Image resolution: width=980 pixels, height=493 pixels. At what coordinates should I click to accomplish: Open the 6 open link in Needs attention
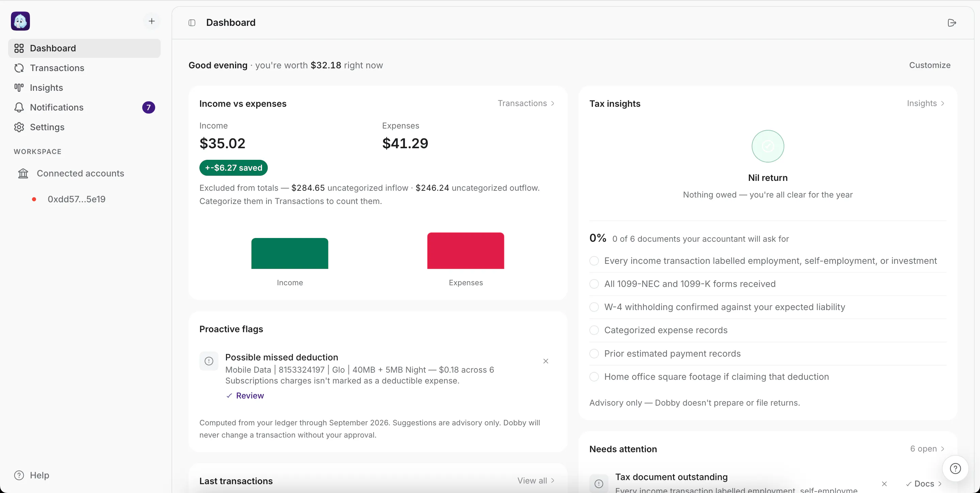[x=927, y=449]
